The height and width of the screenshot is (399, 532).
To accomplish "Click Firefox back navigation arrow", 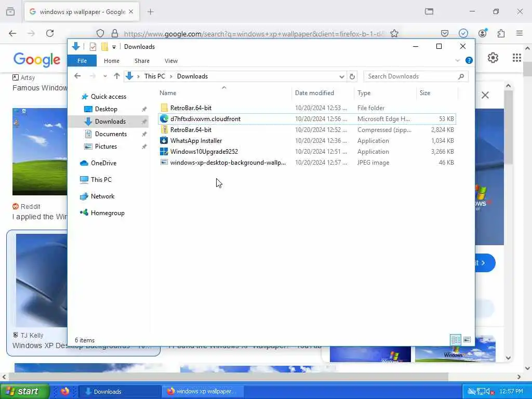I will [12, 33].
